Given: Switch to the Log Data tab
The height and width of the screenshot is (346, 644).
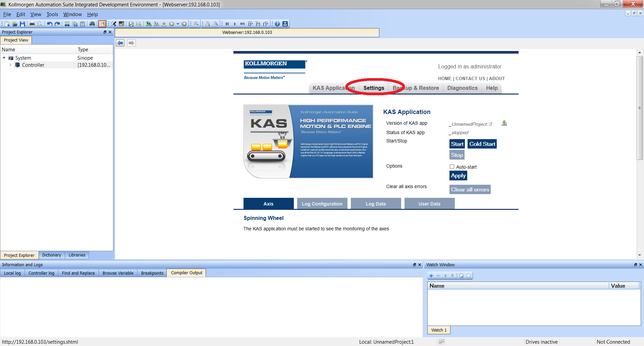Looking at the screenshot, I should [x=376, y=204].
